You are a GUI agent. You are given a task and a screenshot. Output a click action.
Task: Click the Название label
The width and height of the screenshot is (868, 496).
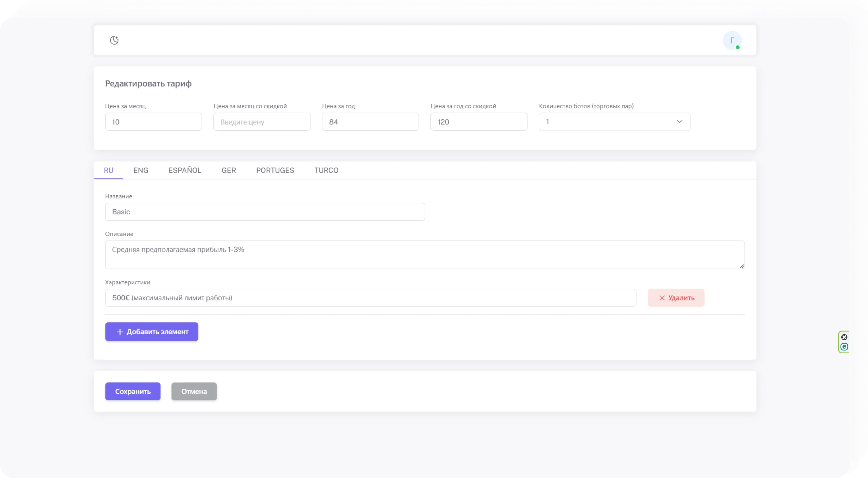pos(118,196)
